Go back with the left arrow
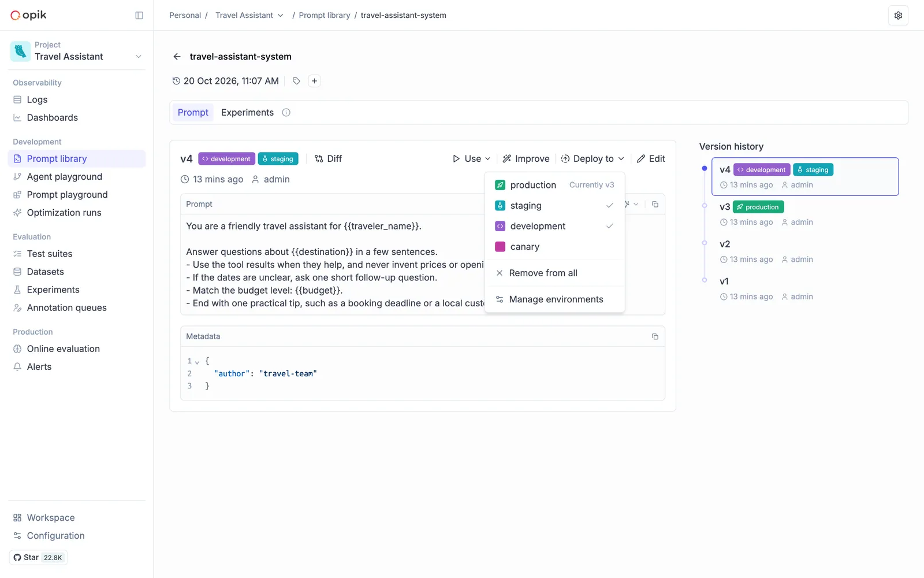Screen dimensions: 924x578 pos(177,57)
